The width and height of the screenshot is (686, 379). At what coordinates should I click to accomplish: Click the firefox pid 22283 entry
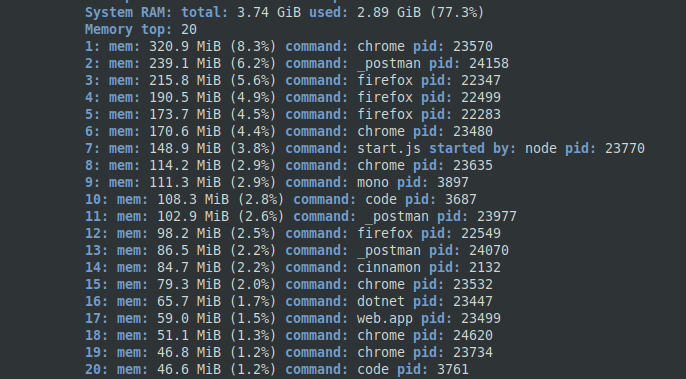(x=293, y=115)
